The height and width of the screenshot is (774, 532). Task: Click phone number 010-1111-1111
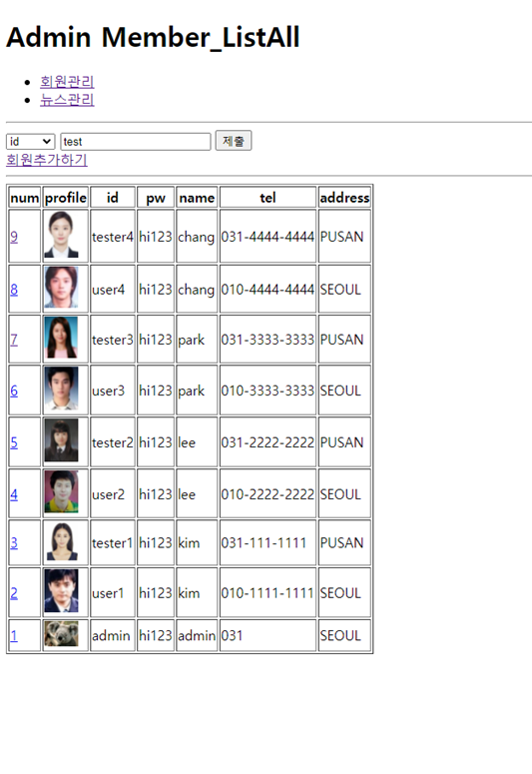267,593
